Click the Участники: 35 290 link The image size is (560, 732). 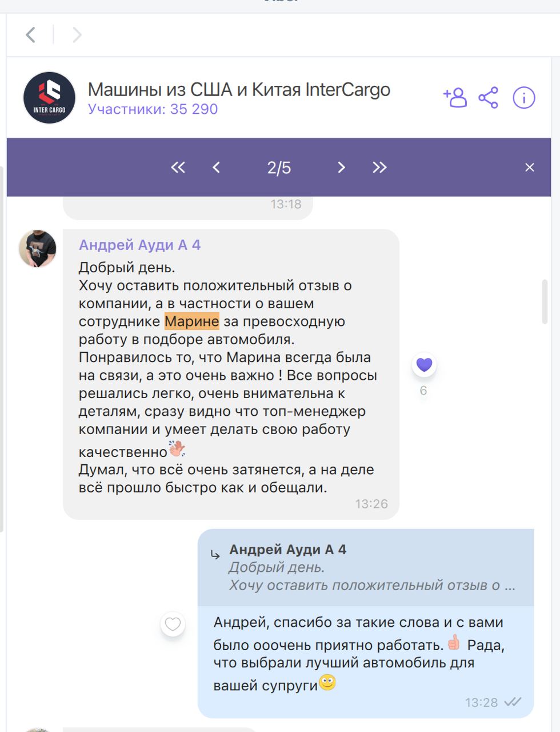(x=153, y=109)
